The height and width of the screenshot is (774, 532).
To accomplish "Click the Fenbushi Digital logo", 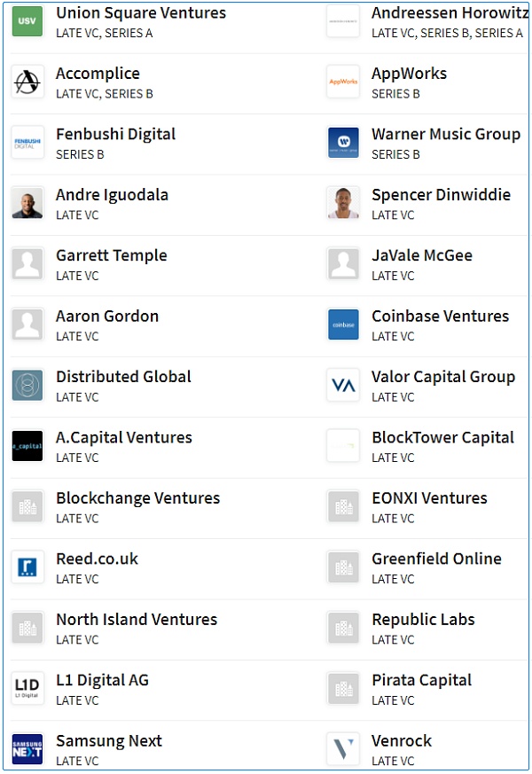I will point(27,143).
